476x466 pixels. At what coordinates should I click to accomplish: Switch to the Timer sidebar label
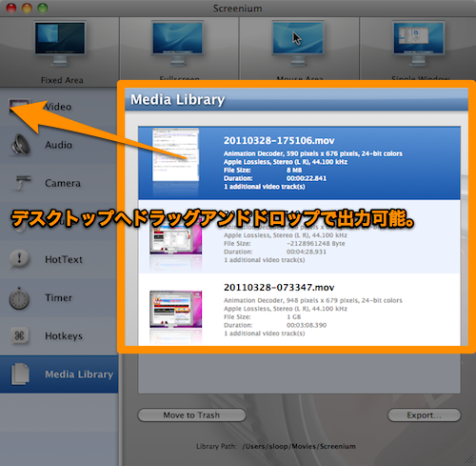(58, 297)
